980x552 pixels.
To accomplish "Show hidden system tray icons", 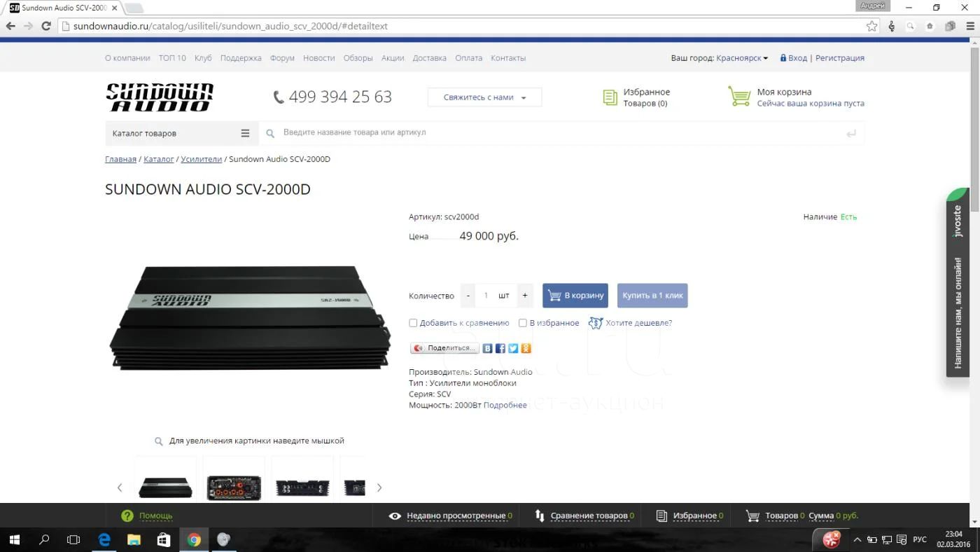I will pyautogui.click(x=857, y=539).
